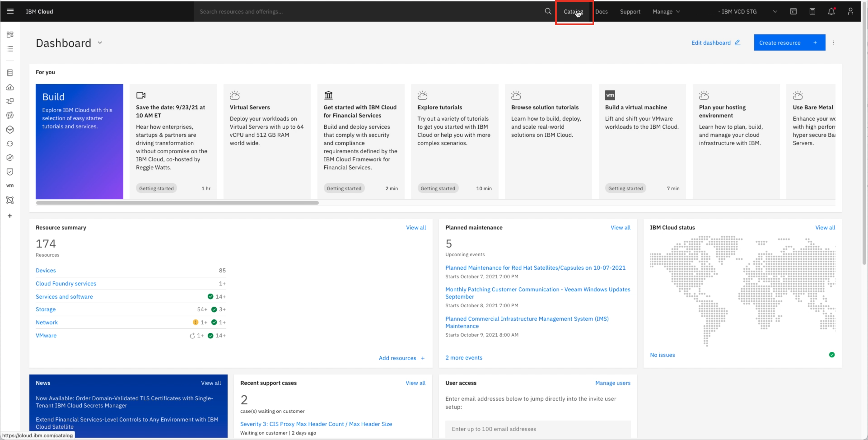Open the Support menu item
This screenshot has width=868, height=440.
coord(630,12)
